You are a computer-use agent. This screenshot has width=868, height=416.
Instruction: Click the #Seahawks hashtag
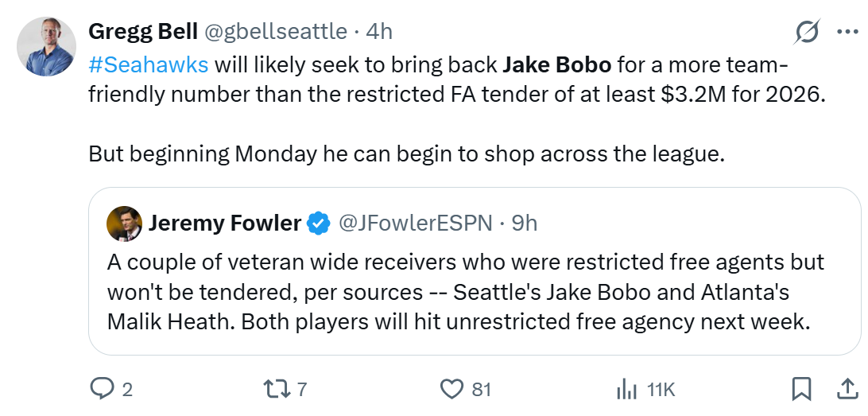click(148, 64)
